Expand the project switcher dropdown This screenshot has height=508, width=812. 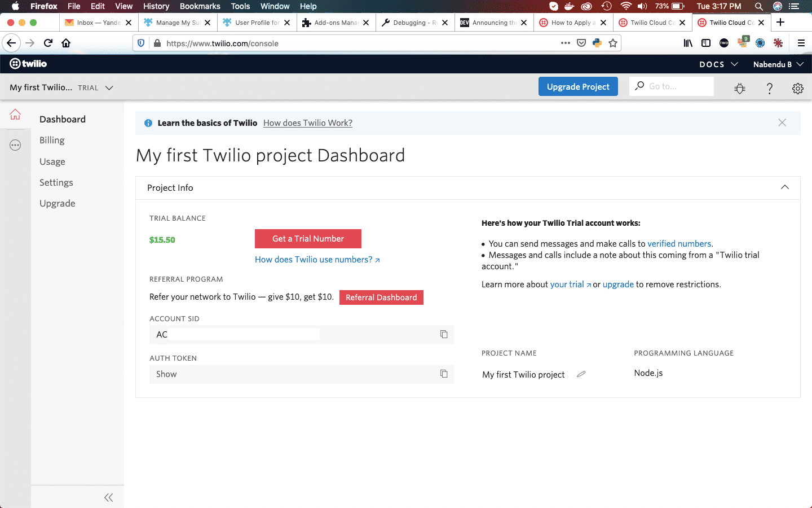click(x=109, y=87)
